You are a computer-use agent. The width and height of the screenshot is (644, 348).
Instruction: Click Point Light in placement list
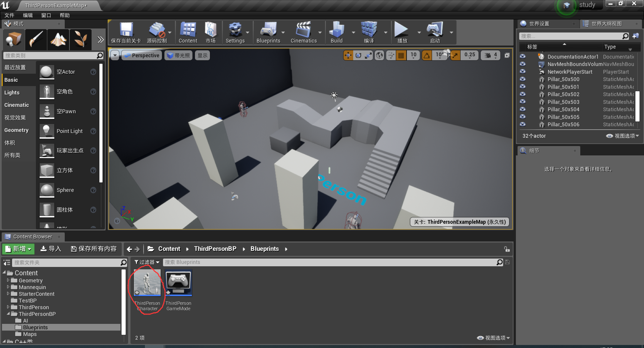(x=68, y=131)
